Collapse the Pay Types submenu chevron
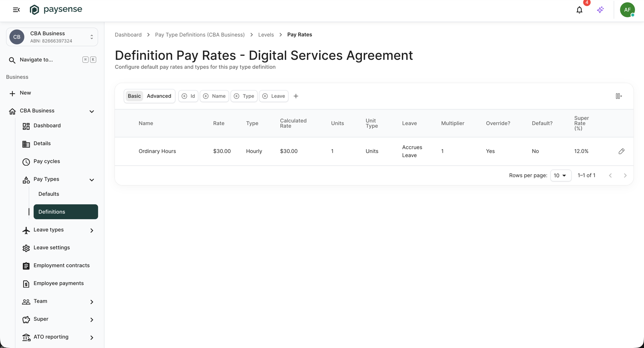The height and width of the screenshot is (348, 644). click(x=92, y=180)
